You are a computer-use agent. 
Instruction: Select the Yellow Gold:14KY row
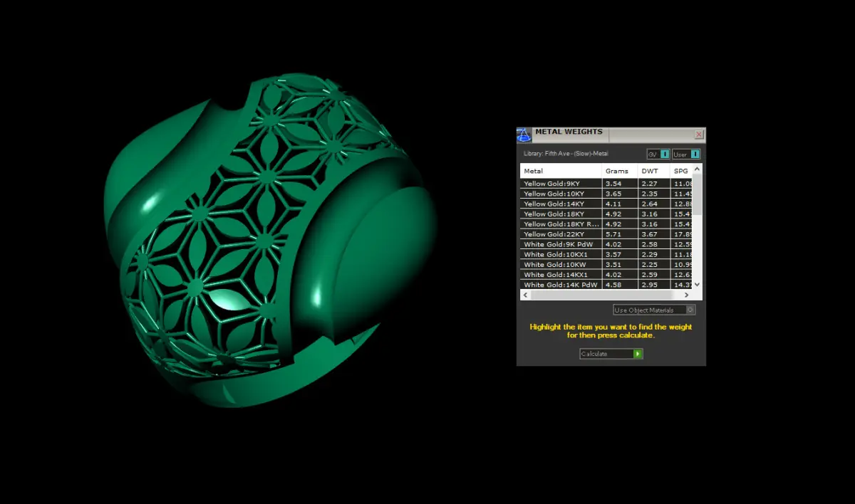[x=606, y=204]
